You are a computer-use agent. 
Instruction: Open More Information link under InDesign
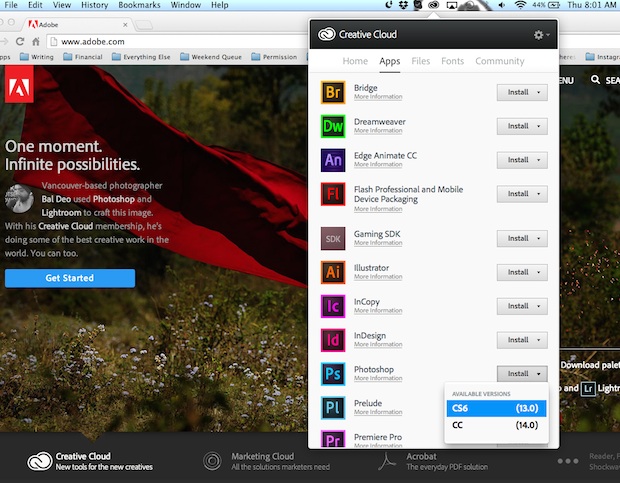[378, 344]
